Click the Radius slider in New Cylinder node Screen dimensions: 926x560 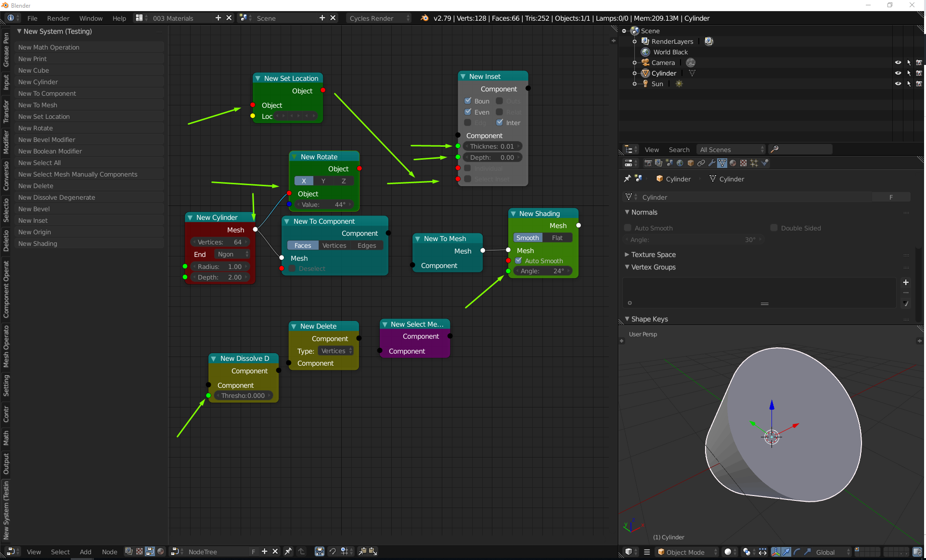click(x=219, y=267)
